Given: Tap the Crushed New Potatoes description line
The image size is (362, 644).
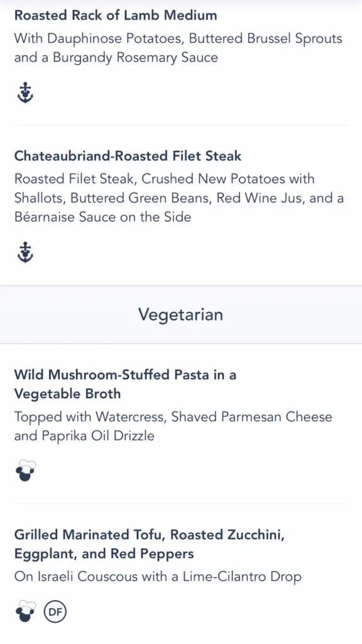Looking at the screenshot, I should (x=164, y=179).
